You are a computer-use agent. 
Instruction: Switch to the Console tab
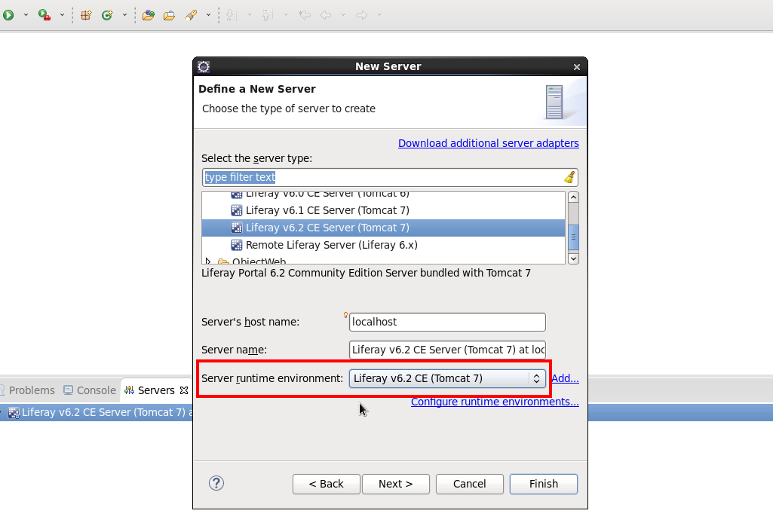tap(90, 390)
